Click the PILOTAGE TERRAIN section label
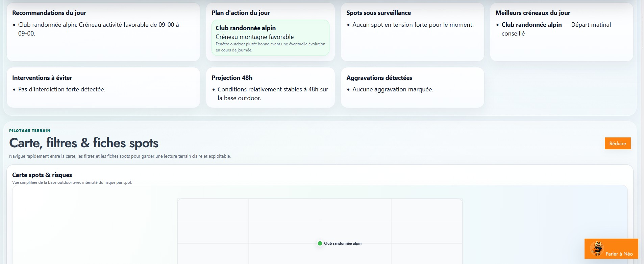Image resolution: width=644 pixels, height=264 pixels. pyautogui.click(x=30, y=131)
